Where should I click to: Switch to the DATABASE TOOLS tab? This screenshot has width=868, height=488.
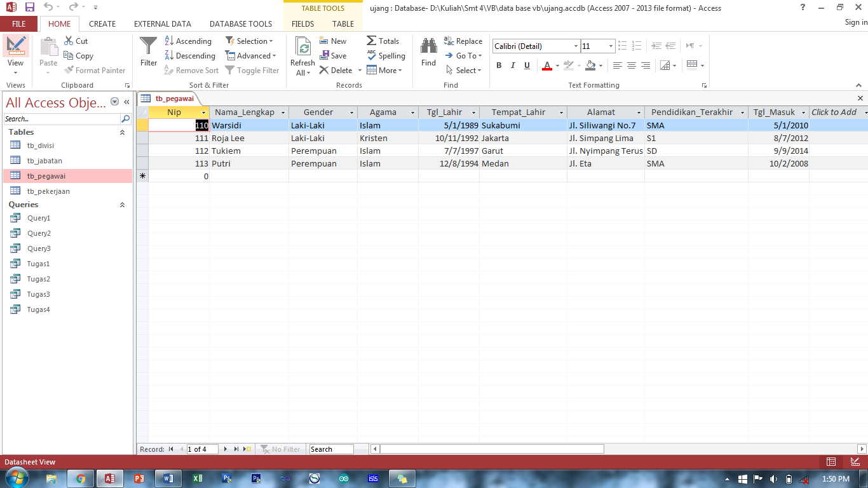tap(241, 24)
